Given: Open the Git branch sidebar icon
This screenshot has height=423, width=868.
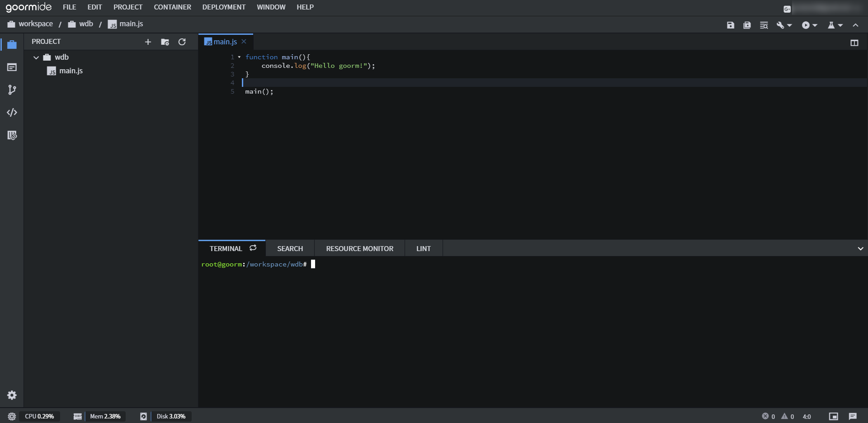Looking at the screenshot, I should (x=12, y=90).
